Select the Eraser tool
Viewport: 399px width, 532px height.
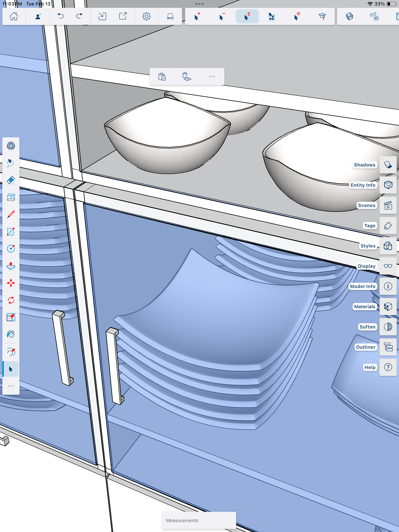pos(11,180)
